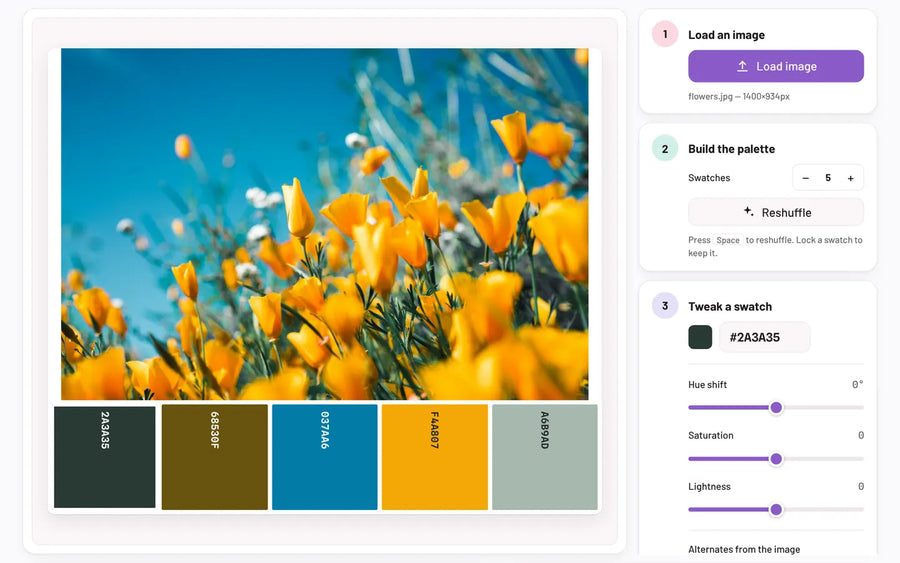Click the swatches count value 5

click(828, 178)
